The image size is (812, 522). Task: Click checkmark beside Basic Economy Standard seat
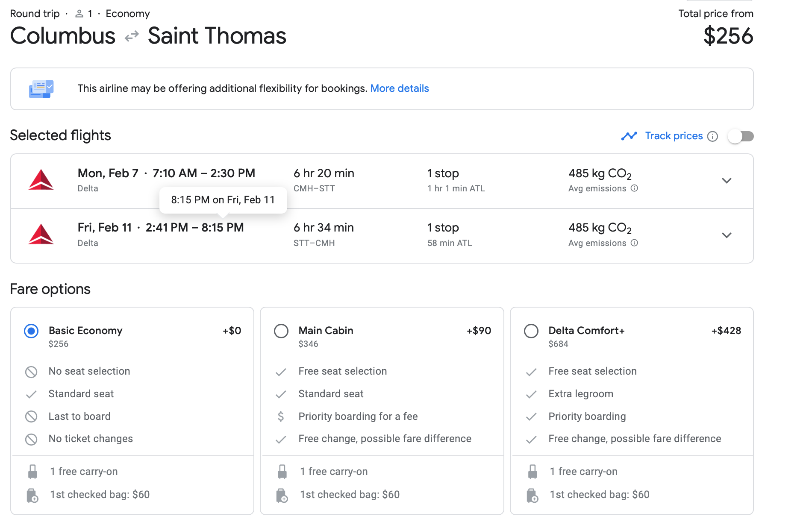31,394
